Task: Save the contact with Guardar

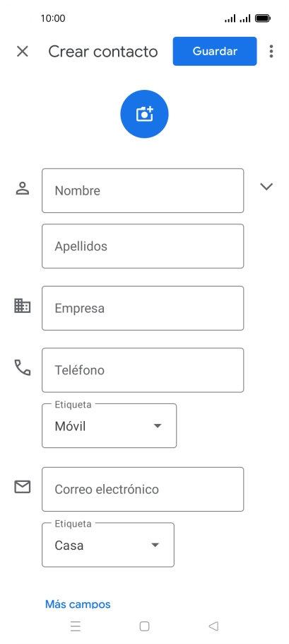Action: tap(215, 52)
